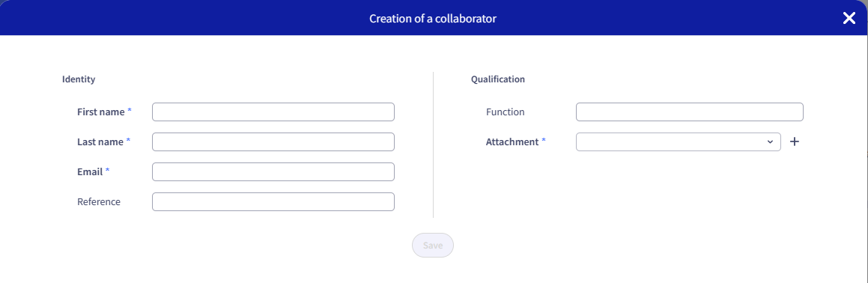
Task: Click the Last name label
Action: click(100, 141)
